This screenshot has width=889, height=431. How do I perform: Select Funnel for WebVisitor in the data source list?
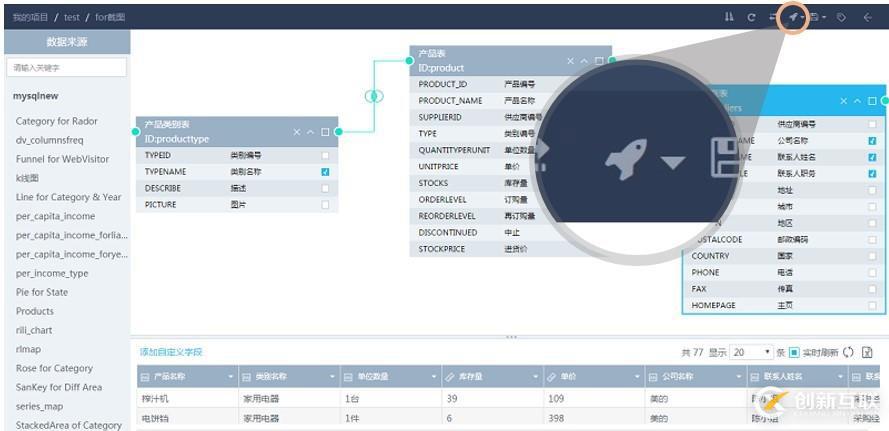62,159
